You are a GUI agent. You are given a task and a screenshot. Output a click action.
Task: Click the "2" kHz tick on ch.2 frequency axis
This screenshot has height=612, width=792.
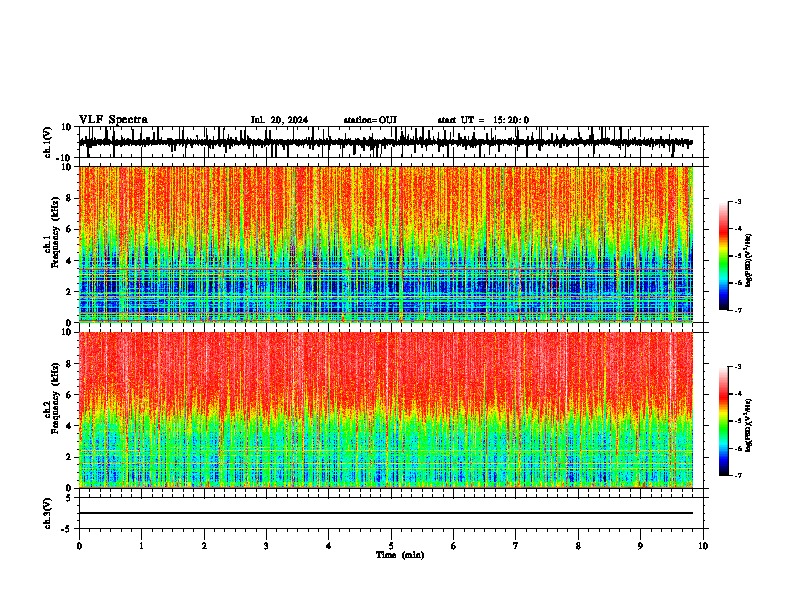pos(69,457)
